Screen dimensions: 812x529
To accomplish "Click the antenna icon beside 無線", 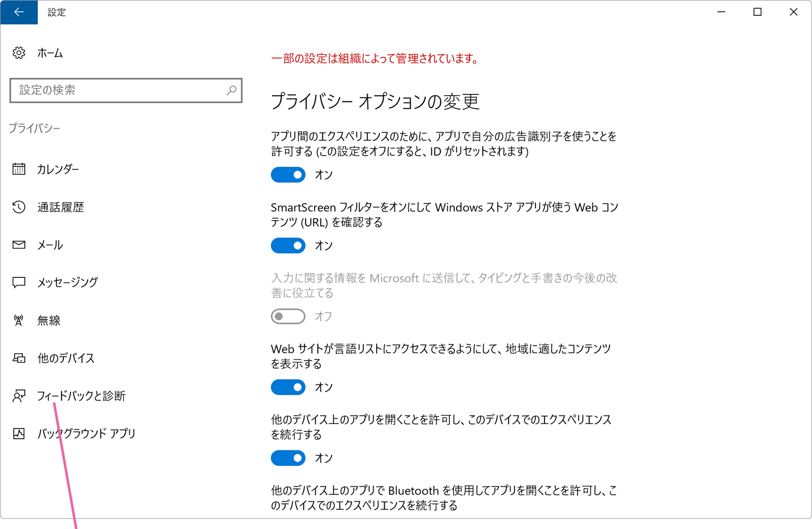I will (19, 321).
